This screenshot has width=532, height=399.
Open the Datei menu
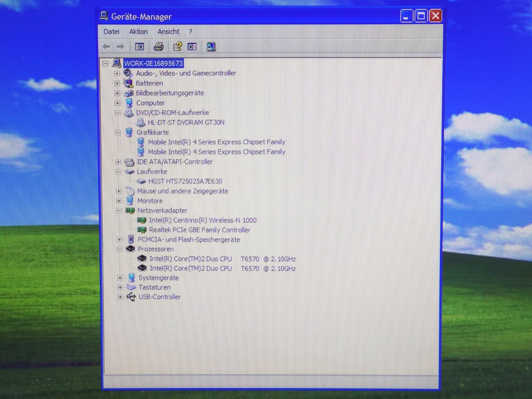111,32
